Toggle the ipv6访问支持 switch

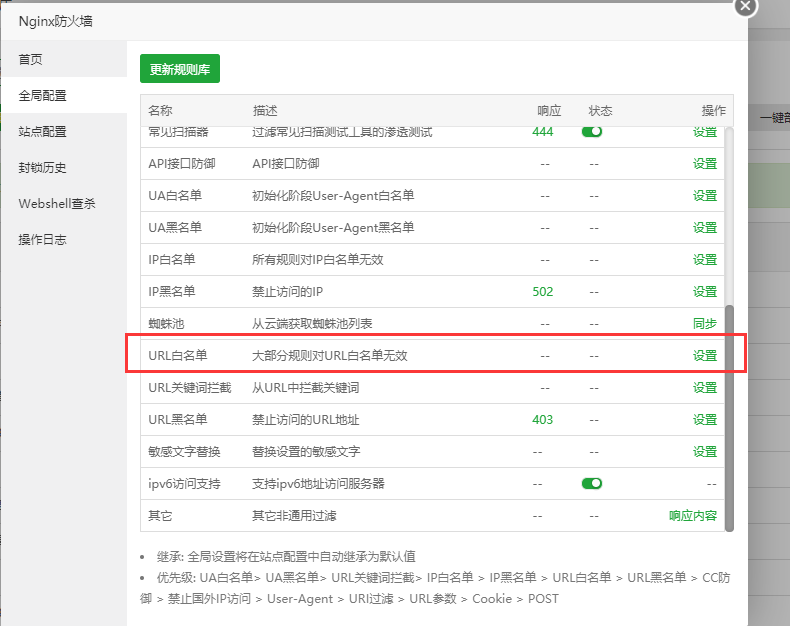tap(592, 483)
